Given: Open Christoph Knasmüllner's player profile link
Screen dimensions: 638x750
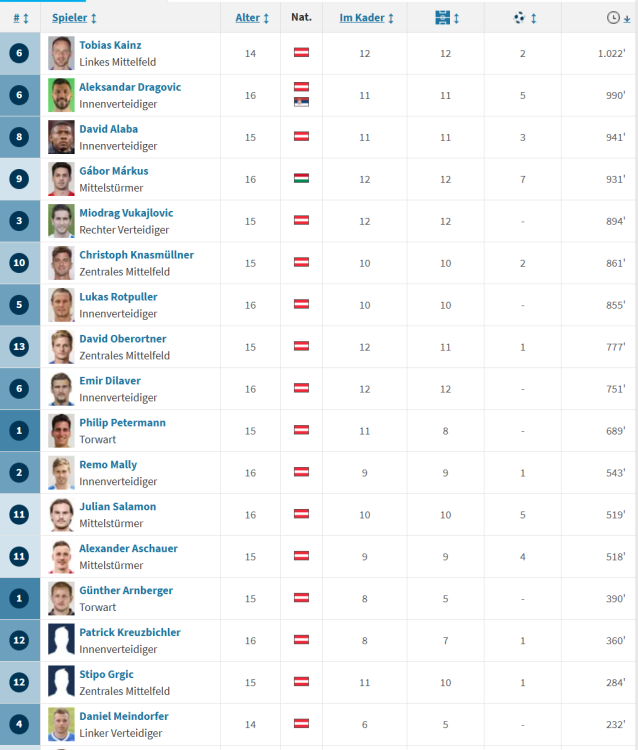Looking at the screenshot, I should pyautogui.click(x=136, y=255).
